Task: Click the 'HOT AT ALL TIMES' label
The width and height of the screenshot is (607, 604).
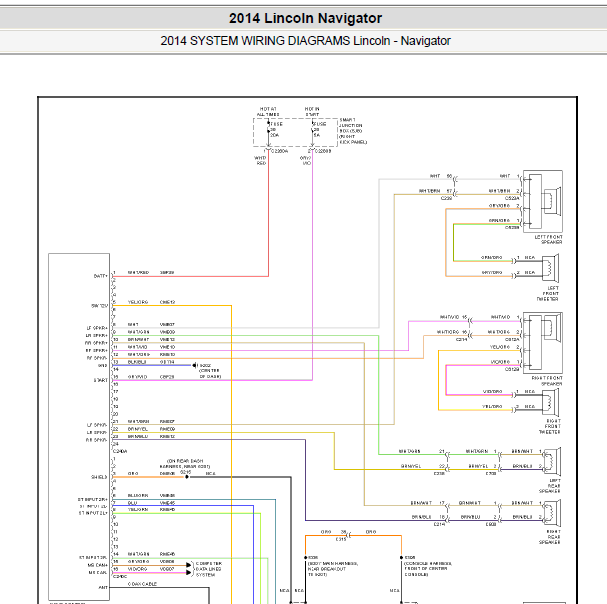Action: [268, 112]
